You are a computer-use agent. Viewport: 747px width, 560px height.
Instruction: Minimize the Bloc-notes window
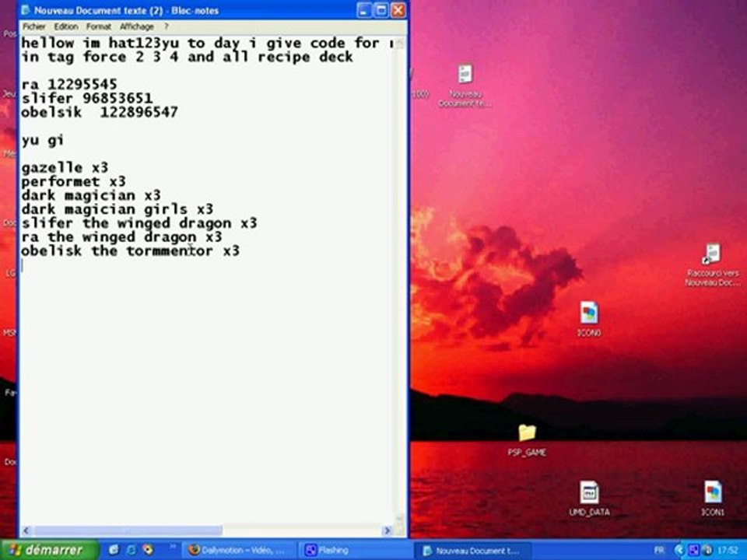click(x=364, y=10)
